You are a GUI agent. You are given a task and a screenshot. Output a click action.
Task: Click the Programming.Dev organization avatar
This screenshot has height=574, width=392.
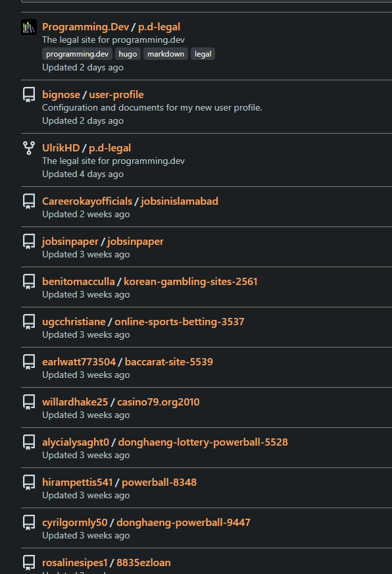(29, 27)
